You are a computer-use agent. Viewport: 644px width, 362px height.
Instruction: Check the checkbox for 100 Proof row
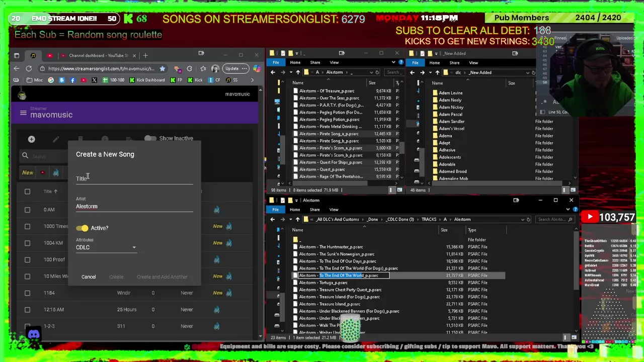point(28,259)
